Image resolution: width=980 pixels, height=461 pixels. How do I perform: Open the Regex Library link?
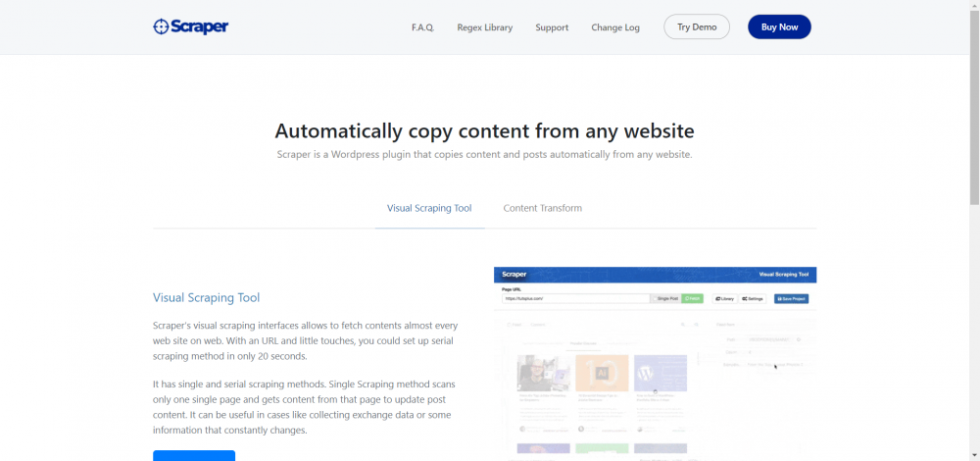pyautogui.click(x=484, y=27)
